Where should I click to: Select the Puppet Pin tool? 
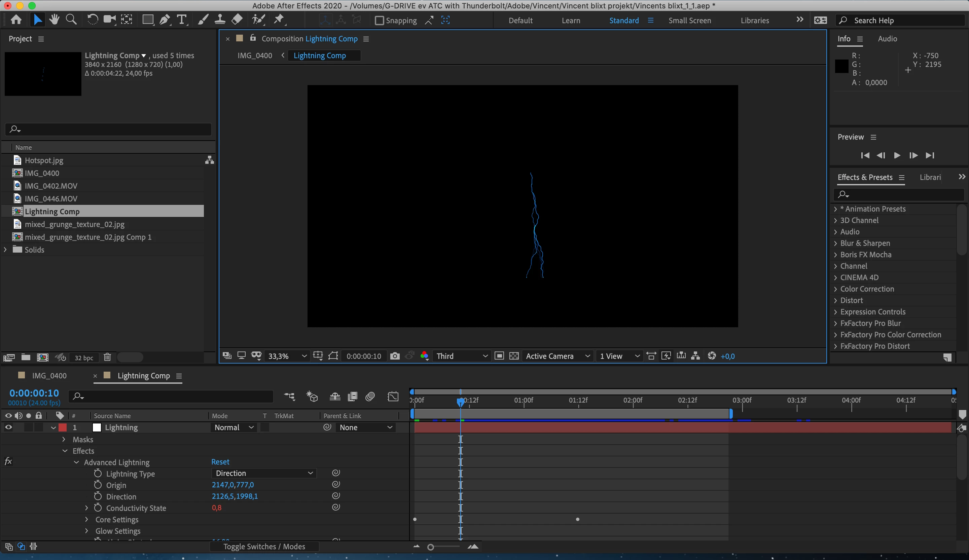(x=279, y=19)
